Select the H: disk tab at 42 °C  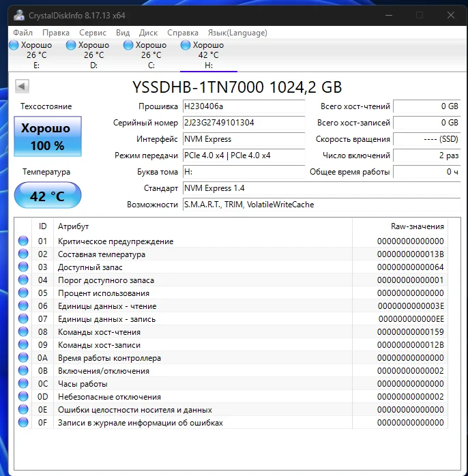208,55
